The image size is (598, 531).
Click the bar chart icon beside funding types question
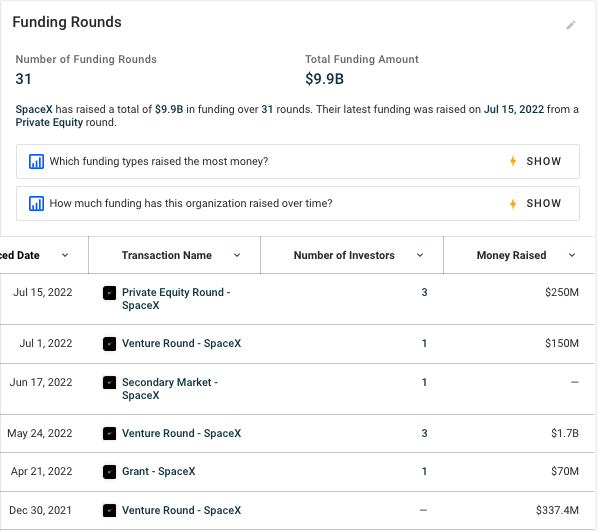tap(36, 161)
